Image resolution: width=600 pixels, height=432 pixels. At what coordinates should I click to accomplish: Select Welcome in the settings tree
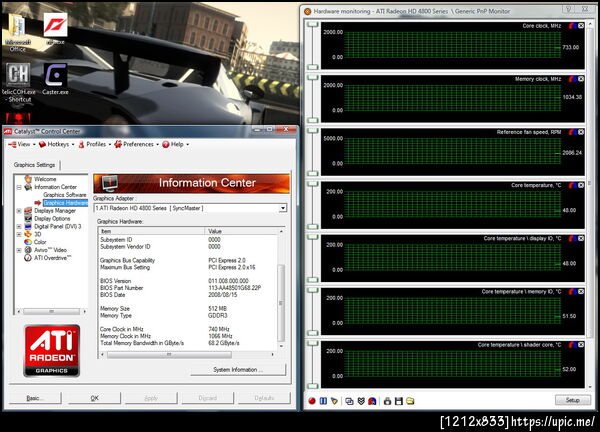coord(45,179)
